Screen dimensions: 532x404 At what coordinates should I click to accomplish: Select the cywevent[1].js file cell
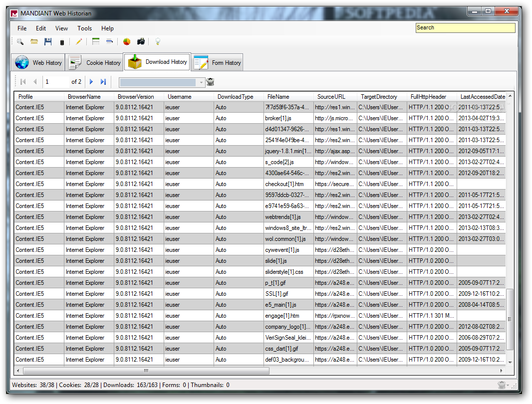(288, 250)
